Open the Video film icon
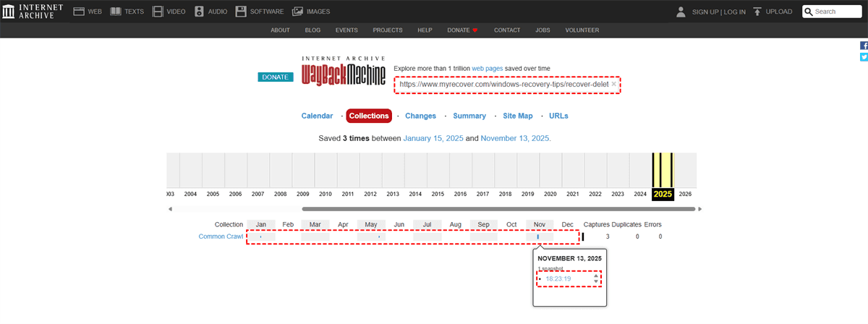868x324 pixels. click(x=158, y=12)
